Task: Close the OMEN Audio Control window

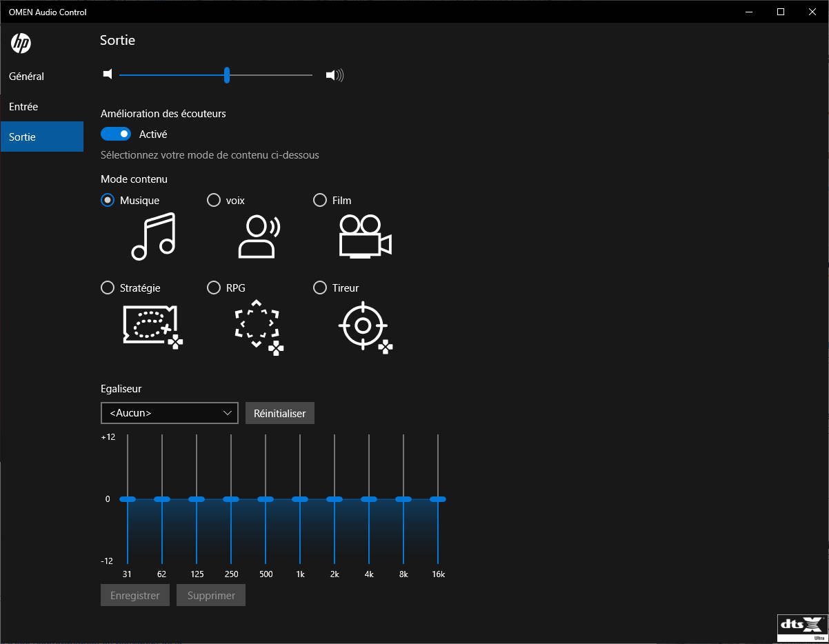Action: click(x=812, y=12)
